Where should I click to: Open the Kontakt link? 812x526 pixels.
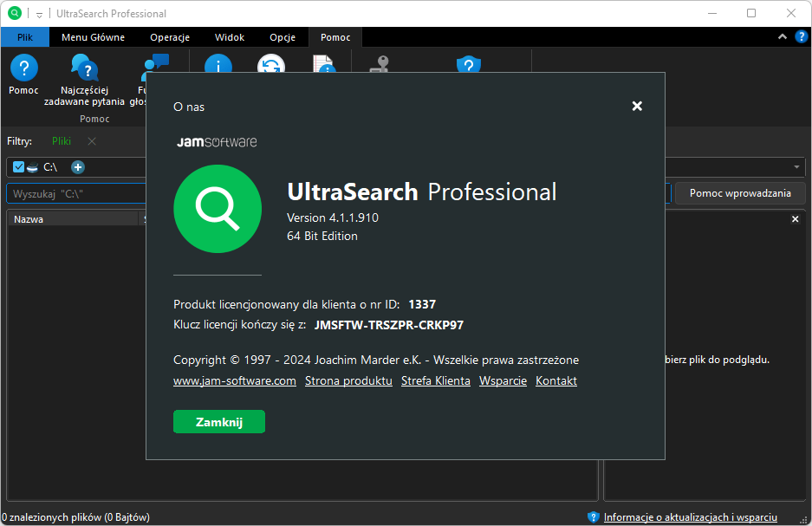(x=556, y=381)
